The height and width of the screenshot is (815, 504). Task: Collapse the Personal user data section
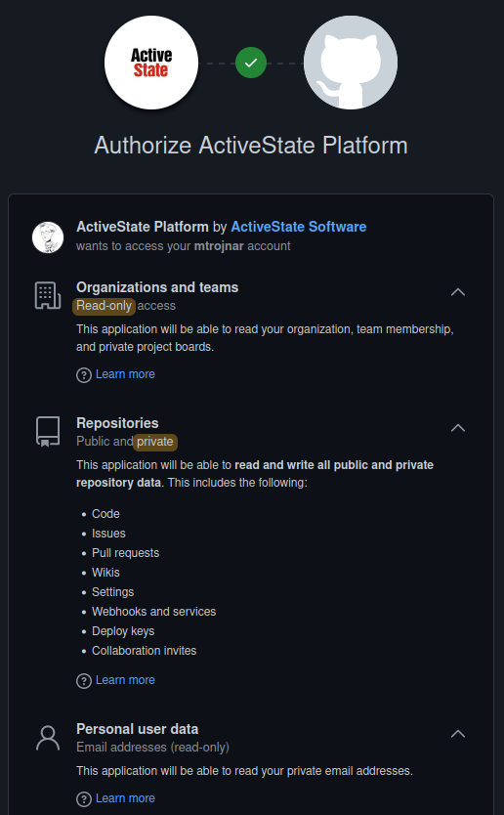458,734
